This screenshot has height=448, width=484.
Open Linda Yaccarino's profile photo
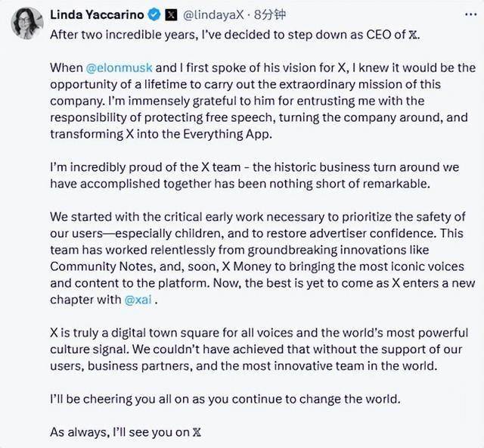pos(27,23)
